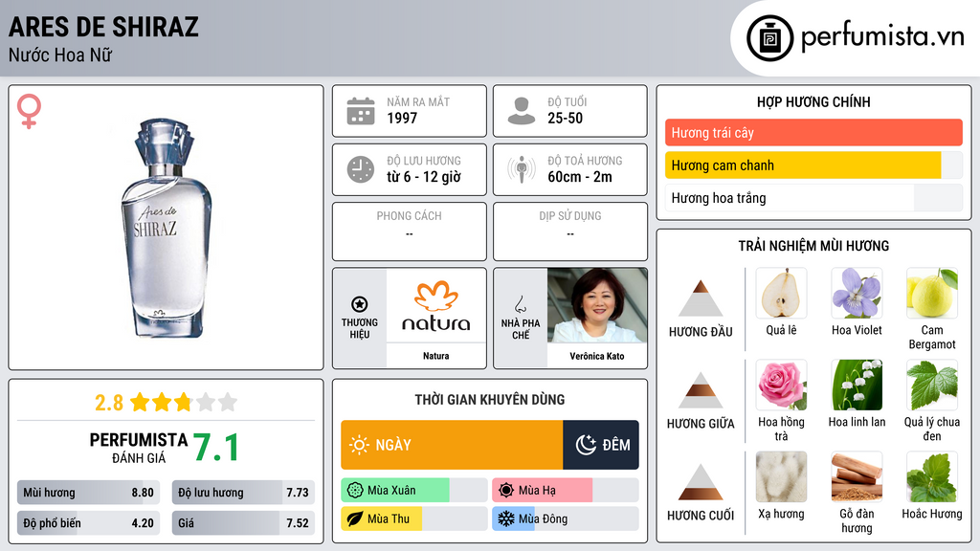
Task: Click the perfumista.vn bottle logo
Action: tap(770, 38)
